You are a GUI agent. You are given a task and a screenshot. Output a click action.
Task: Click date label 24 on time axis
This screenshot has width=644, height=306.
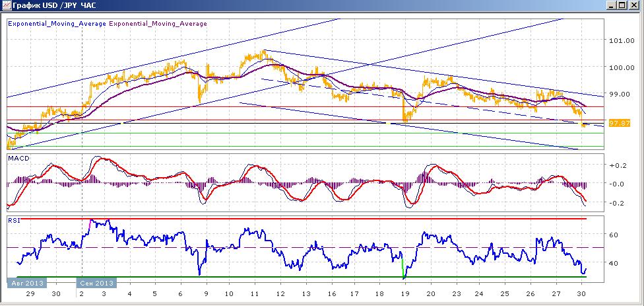click(x=479, y=295)
